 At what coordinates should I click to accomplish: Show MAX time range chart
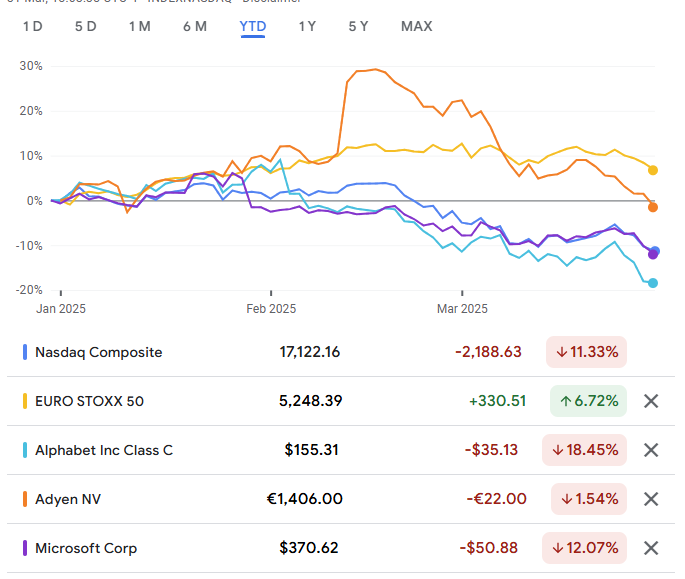coord(417,26)
